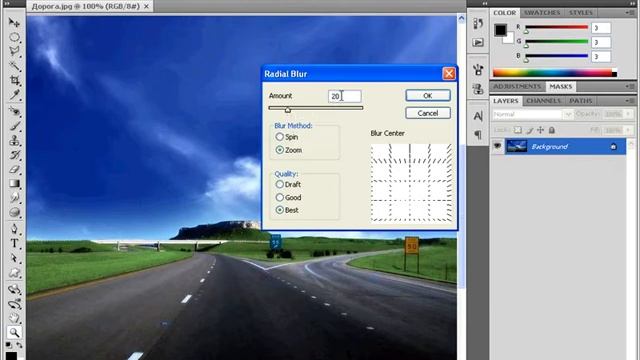Click the lock position icon in Layers
The width and height of the screenshot is (640, 360).
(x=540, y=130)
